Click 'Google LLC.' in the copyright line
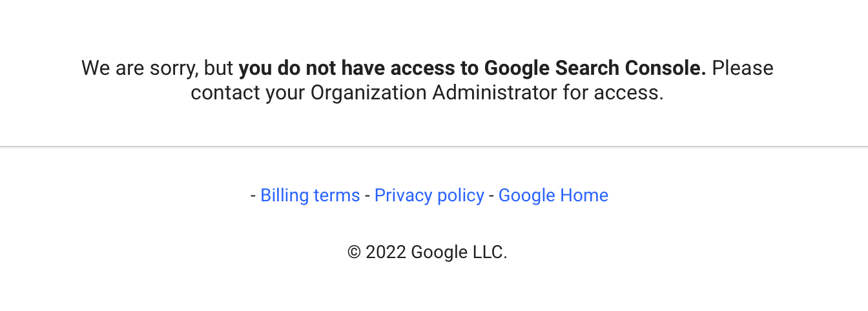Viewport: 868px width, 311px height. point(459,252)
